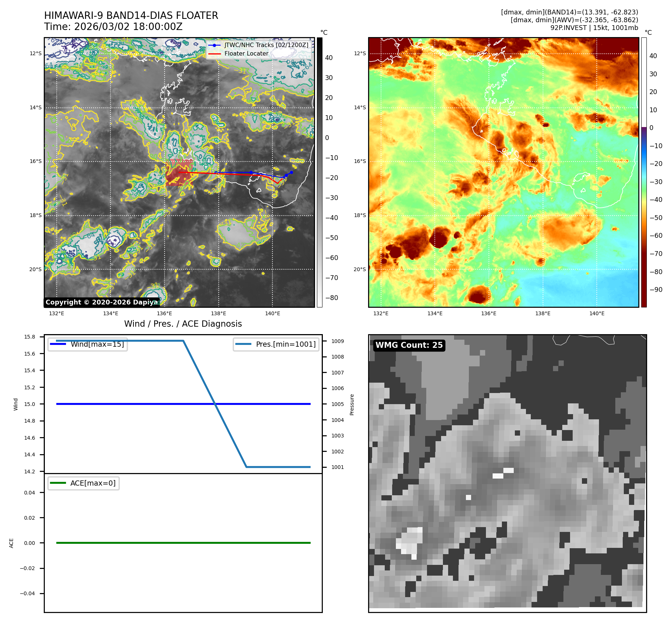Screen dimensions: 672x626
Task: Click the Copyright 2020-2026 watermark
Action: [101, 302]
